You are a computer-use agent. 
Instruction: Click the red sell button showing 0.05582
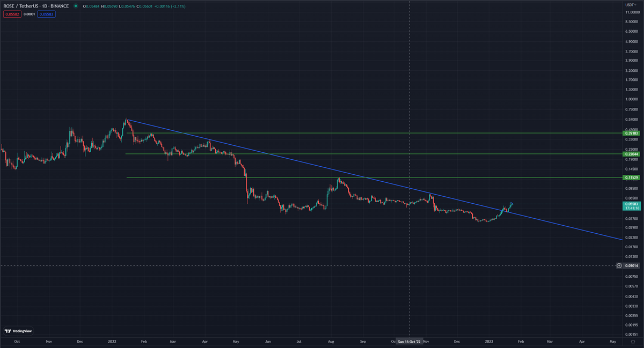pos(12,14)
